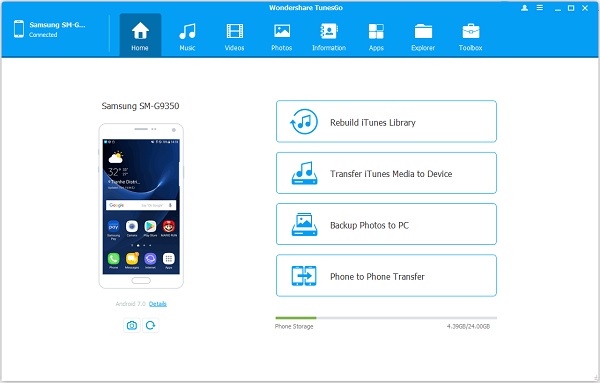Select the Samsung SM-G9350 device title
The image size is (600, 383).
[x=140, y=106]
